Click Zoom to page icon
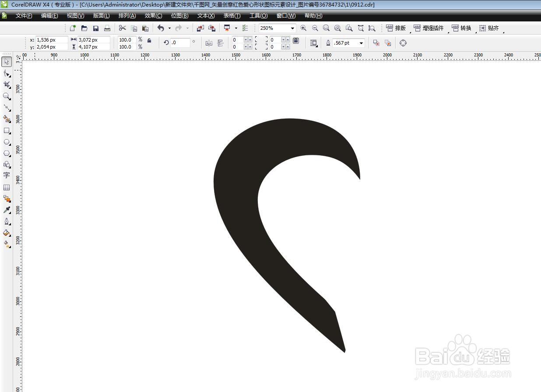This screenshot has height=392, width=541. (x=349, y=28)
